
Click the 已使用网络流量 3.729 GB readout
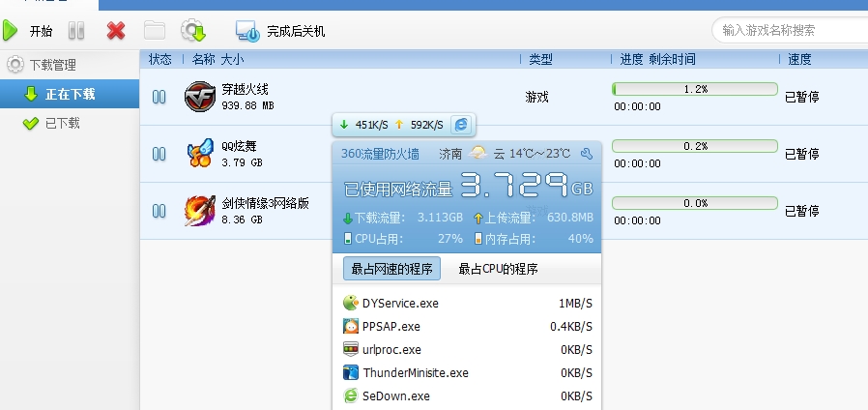[469, 186]
